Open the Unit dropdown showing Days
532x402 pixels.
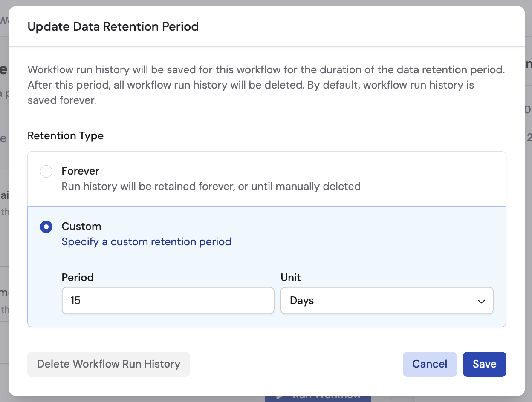click(x=387, y=301)
